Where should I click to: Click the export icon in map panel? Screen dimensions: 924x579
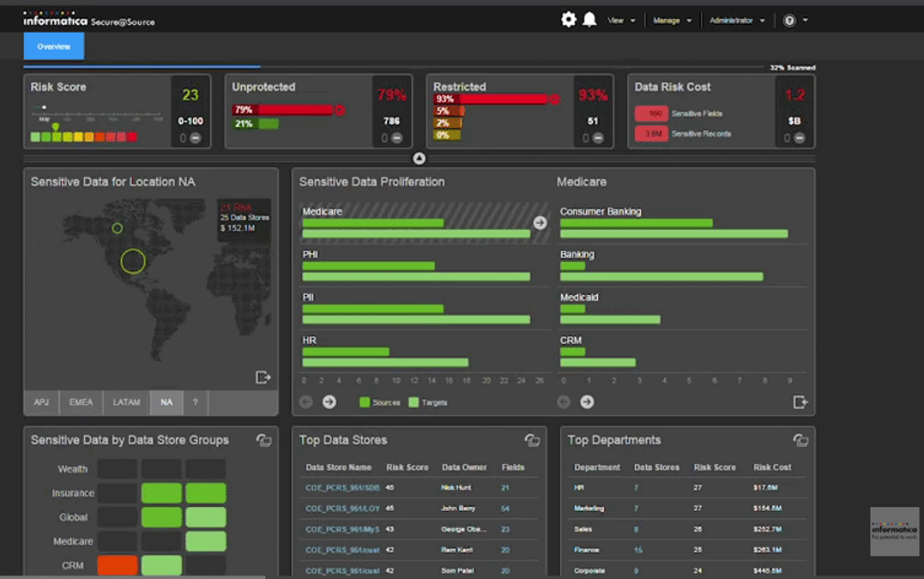[263, 377]
